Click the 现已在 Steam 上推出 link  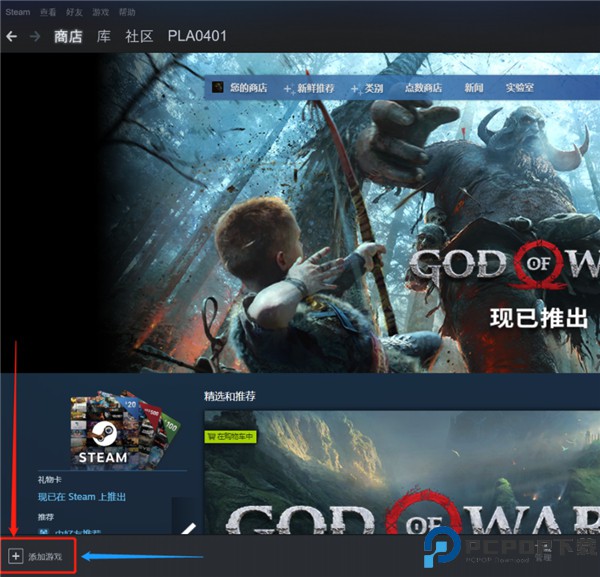click(81, 497)
